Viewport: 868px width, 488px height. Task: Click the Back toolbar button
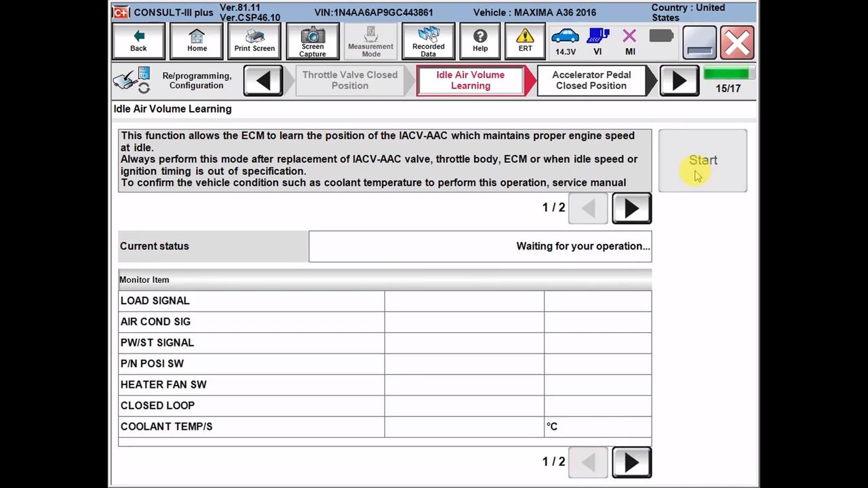click(x=138, y=42)
